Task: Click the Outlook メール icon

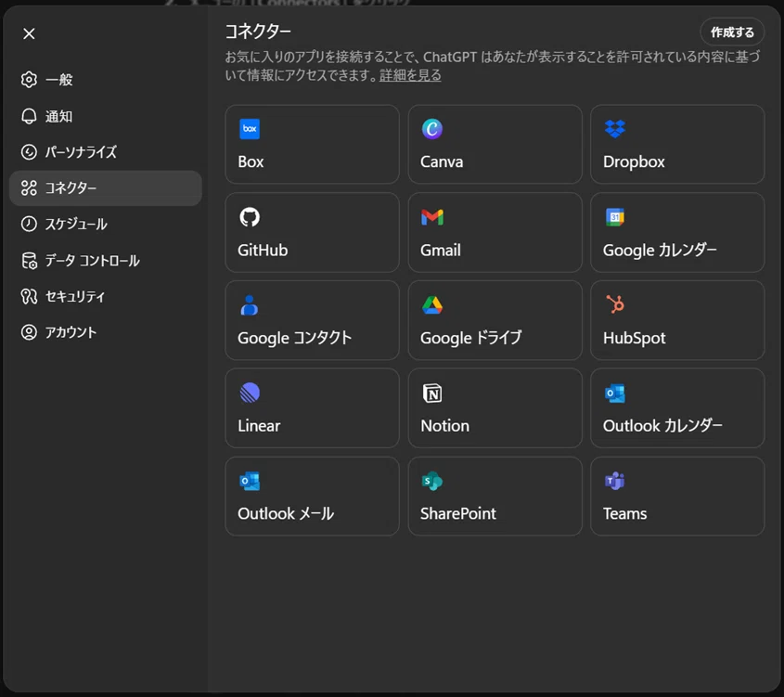Action: [250, 481]
